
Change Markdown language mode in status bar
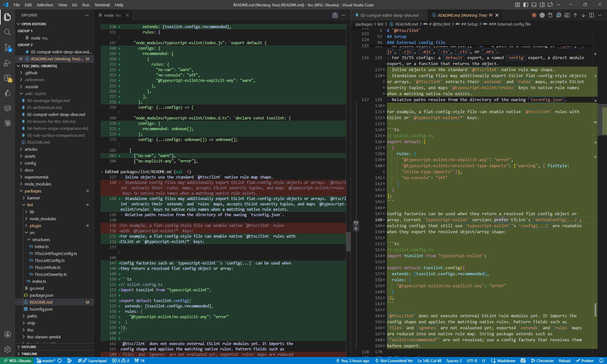point(506,361)
